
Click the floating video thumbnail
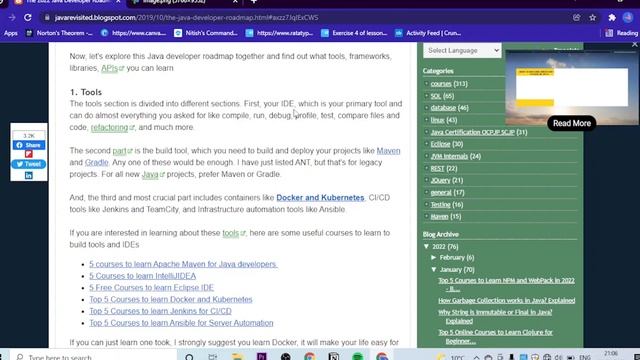571,87
